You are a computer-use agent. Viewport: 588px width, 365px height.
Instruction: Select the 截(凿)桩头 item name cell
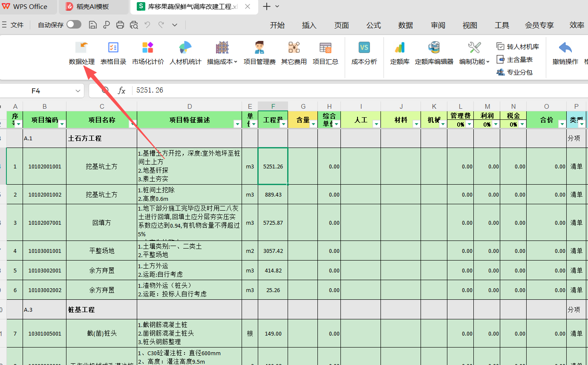[102, 333]
